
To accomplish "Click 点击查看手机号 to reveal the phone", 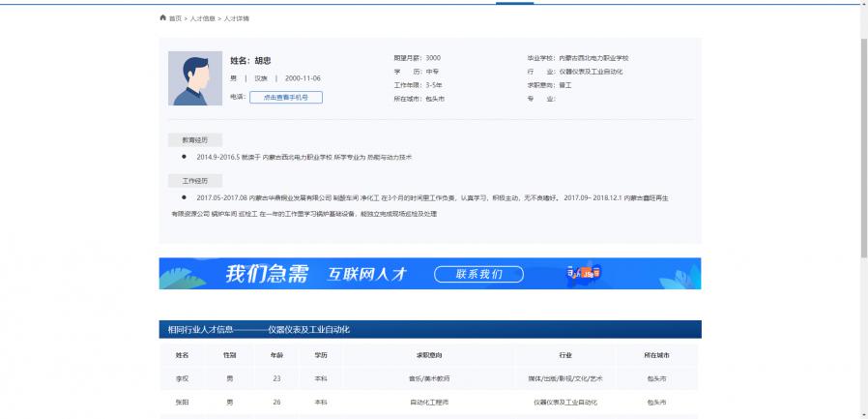I will [285, 98].
